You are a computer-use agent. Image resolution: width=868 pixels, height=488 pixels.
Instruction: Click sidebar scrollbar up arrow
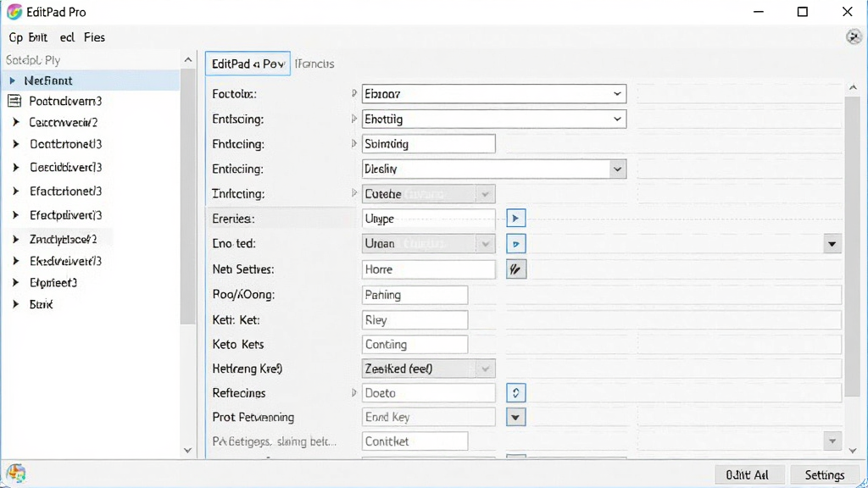(187, 60)
